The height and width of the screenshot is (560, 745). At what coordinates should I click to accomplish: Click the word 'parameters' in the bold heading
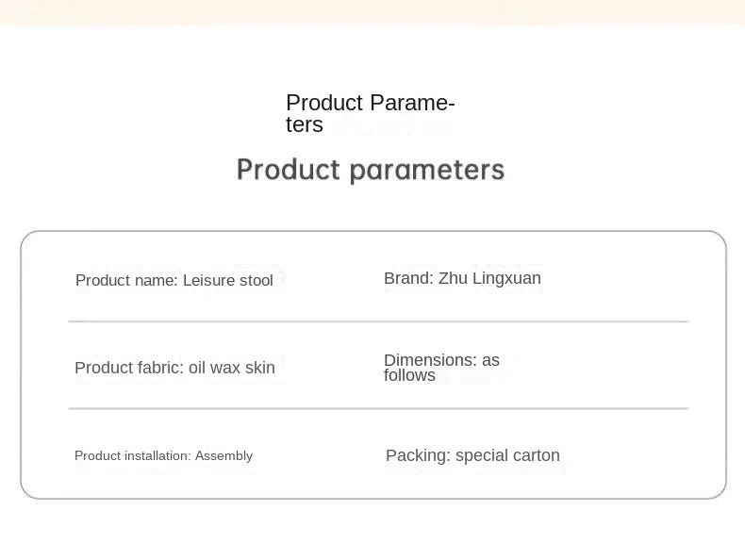click(426, 170)
